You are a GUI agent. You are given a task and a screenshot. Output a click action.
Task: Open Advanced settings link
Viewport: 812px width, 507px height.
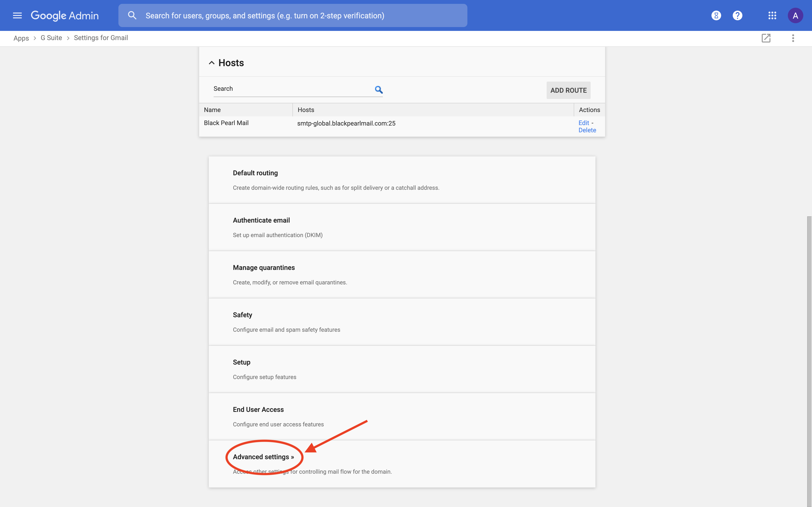click(263, 457)
